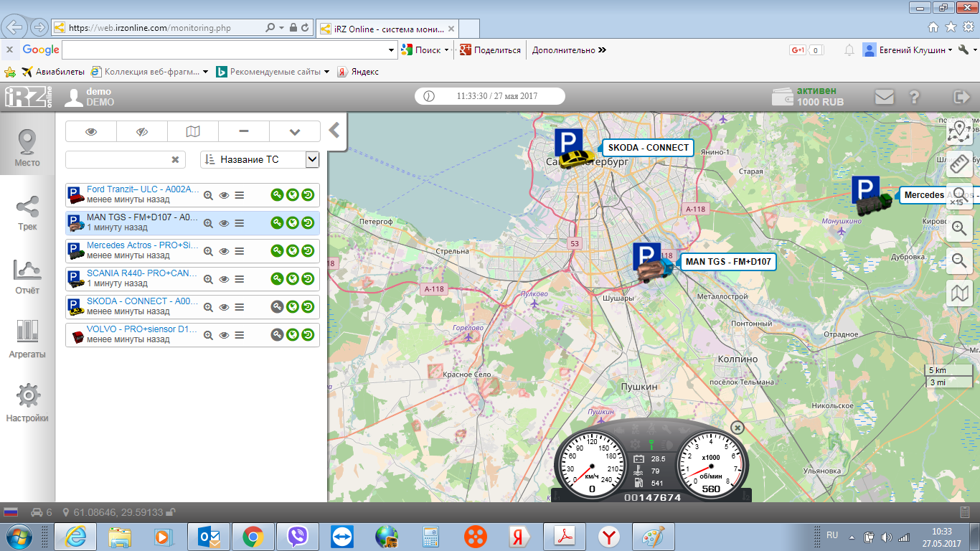Expand the chevron-down button in vehicle toolbar

[294, 131]
